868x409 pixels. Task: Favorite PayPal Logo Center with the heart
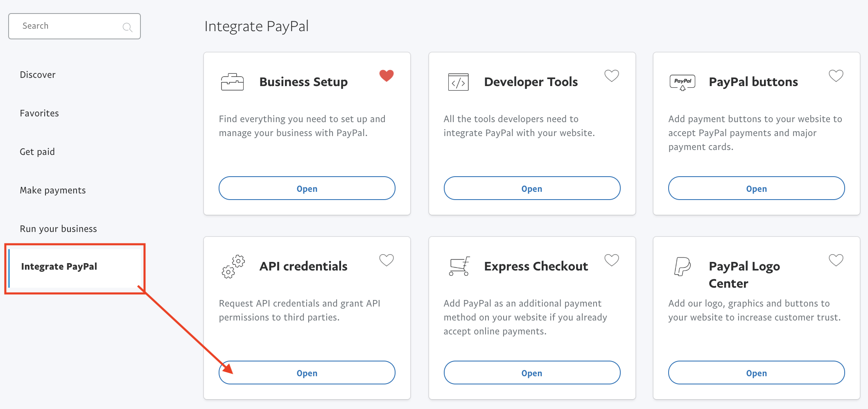(836, 260)
